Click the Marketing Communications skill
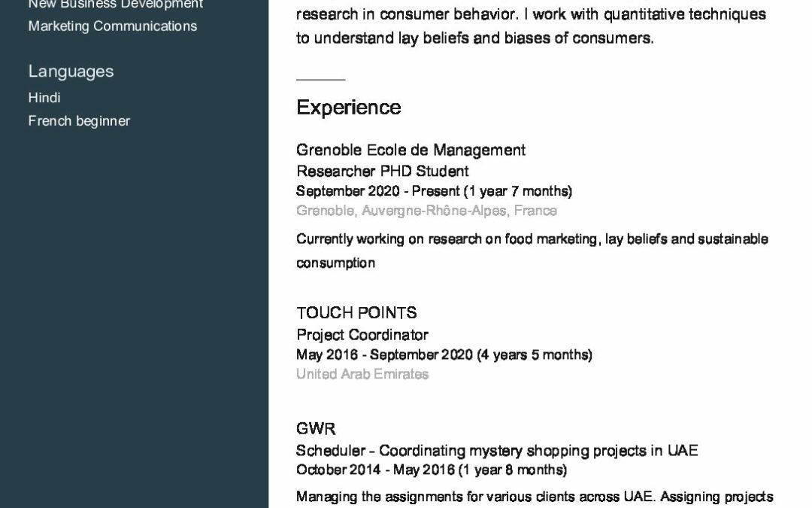This screenshot has width=812, height=508. tap(112, 26)
